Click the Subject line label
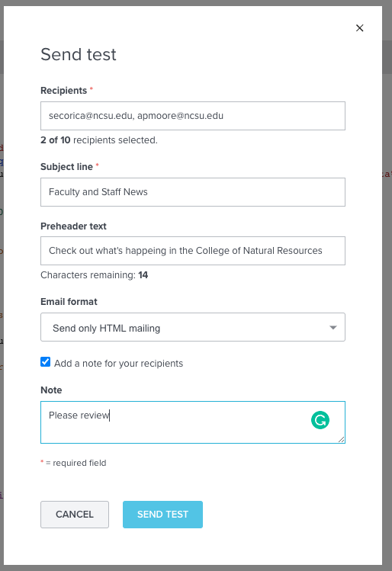Screen dimensions: 392x571 [x=66, y=167]
